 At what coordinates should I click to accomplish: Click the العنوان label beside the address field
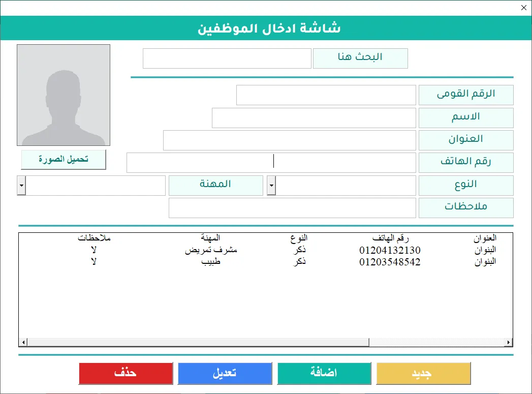[x=466, y=140]
